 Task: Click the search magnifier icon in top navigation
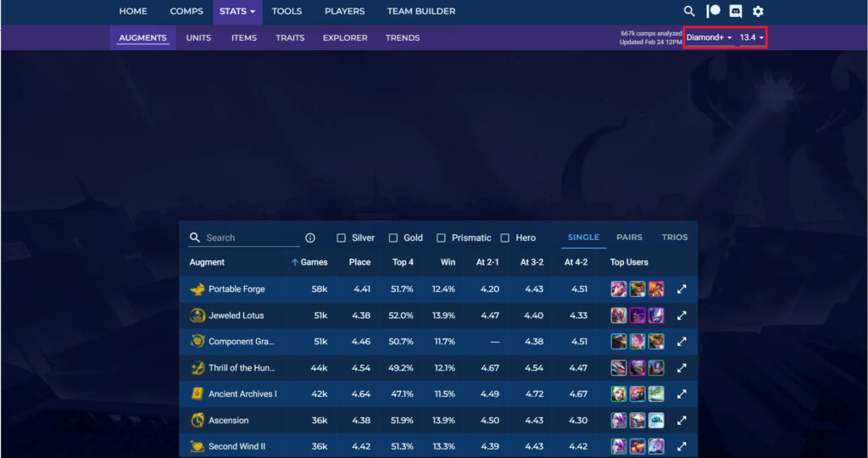click(x=689, y=11)
